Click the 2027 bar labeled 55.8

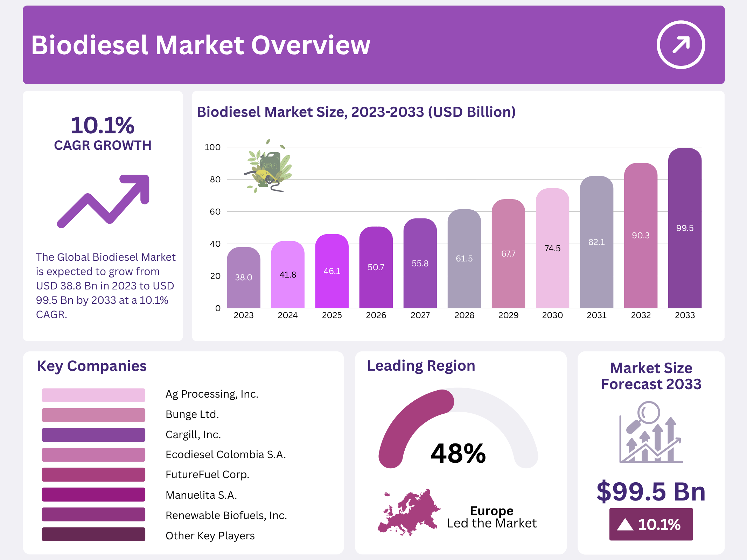420,263
